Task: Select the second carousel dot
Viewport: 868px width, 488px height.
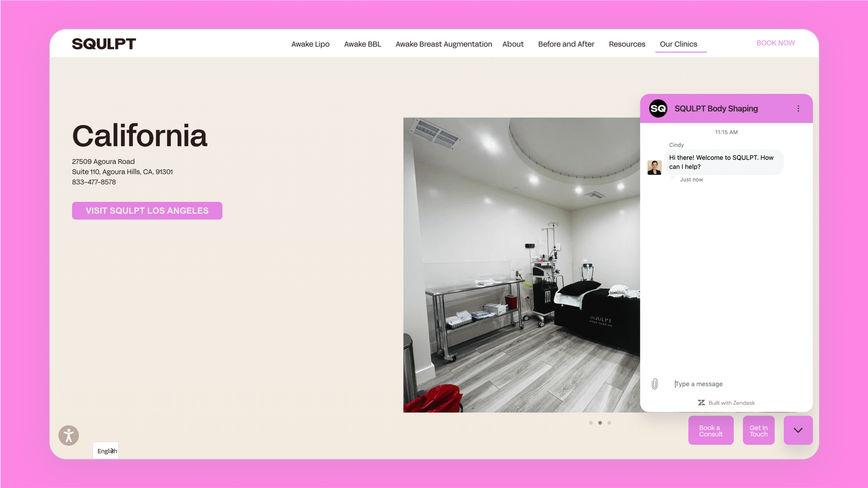Action: click(600, 422)
